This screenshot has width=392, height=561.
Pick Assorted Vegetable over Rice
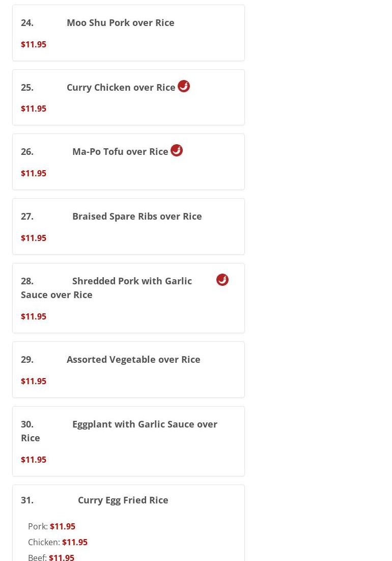[133, 359]
